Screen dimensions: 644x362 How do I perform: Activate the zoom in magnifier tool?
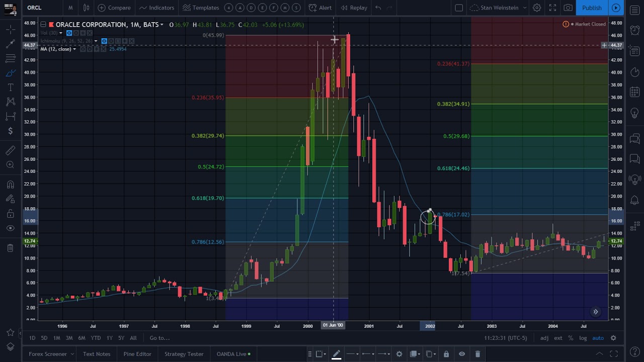click(x=10, y=165)
